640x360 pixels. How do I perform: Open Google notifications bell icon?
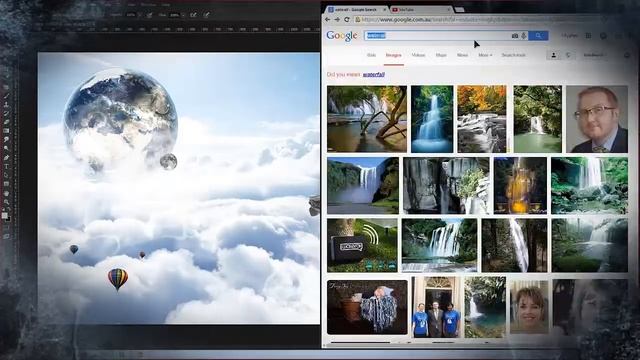point(603,36)
